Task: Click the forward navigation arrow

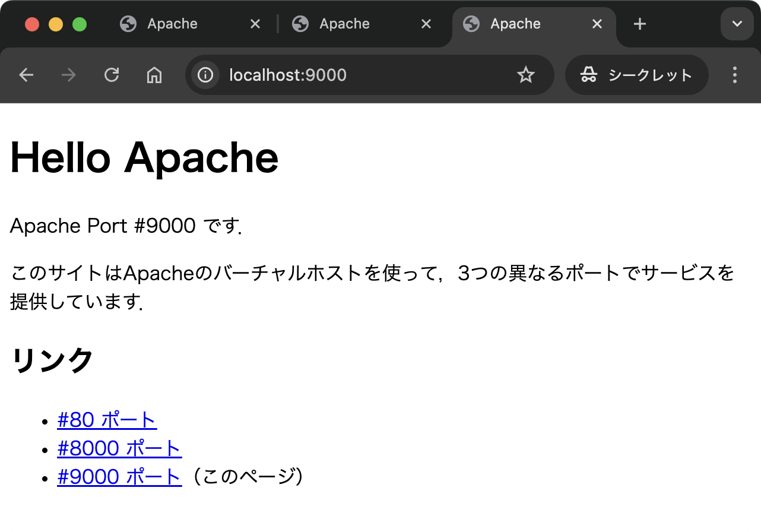Action: (69, 75)
